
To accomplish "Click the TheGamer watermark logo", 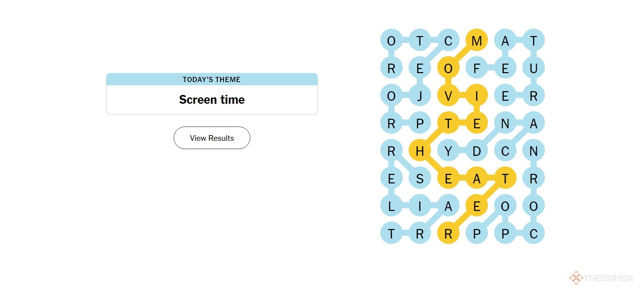I will coord(602,278).
